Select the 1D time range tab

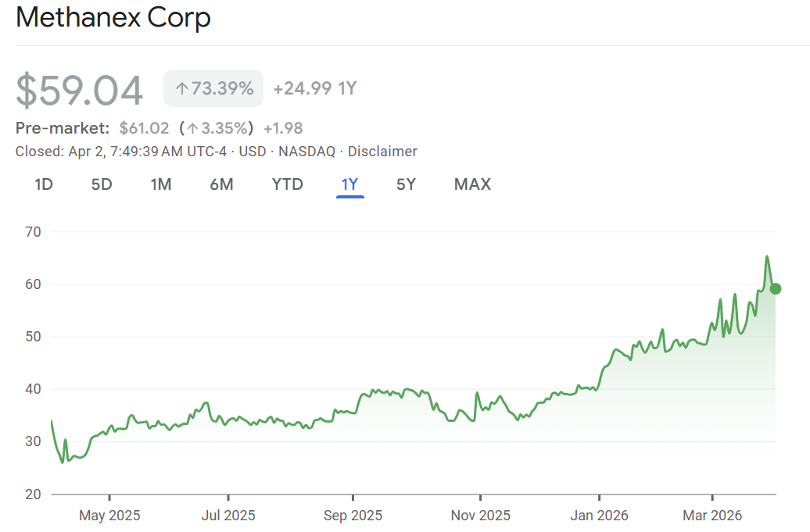(44, 184)
